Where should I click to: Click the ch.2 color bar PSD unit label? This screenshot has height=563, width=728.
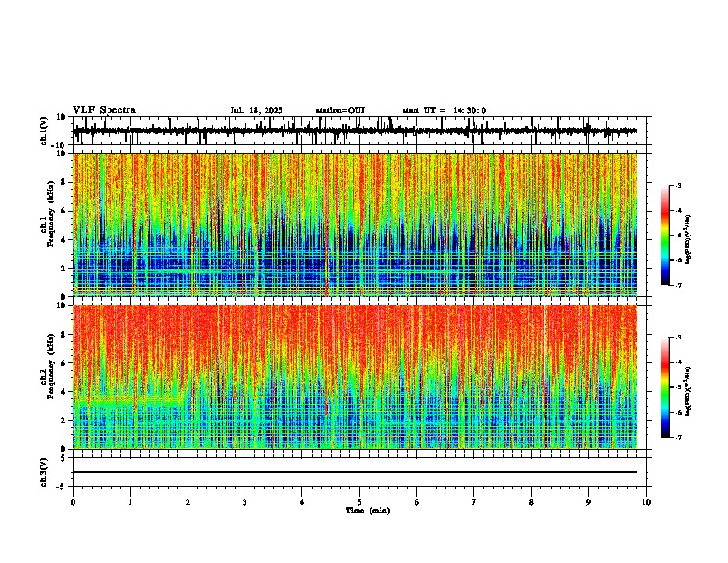(x=688, y=391)
